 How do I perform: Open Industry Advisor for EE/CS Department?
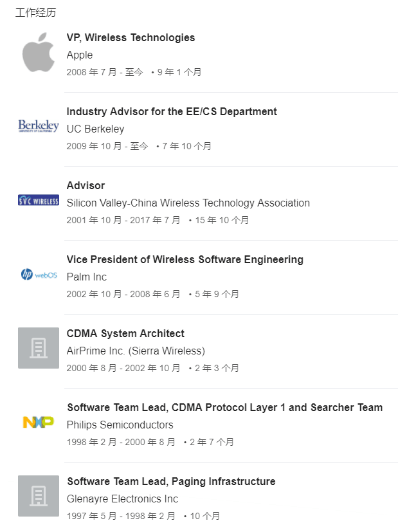coord(172,112)
